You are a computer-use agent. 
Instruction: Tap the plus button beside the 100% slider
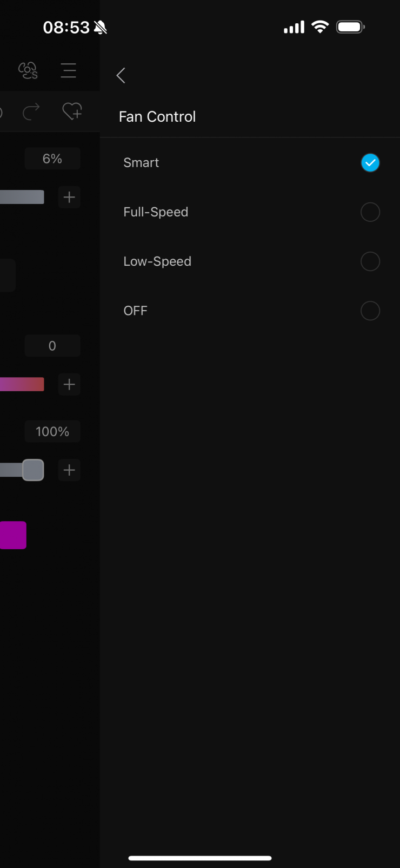coord(69,470)
